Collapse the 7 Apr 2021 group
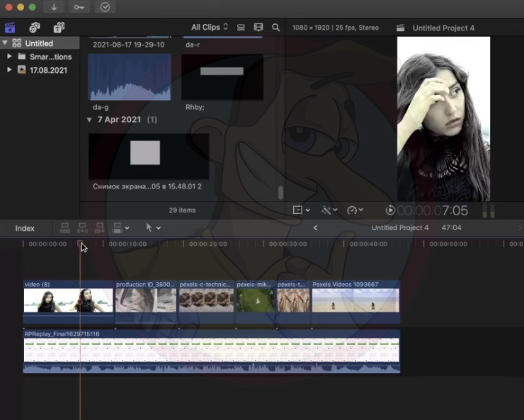Screen dimensions: 524x420 point(89,120)
